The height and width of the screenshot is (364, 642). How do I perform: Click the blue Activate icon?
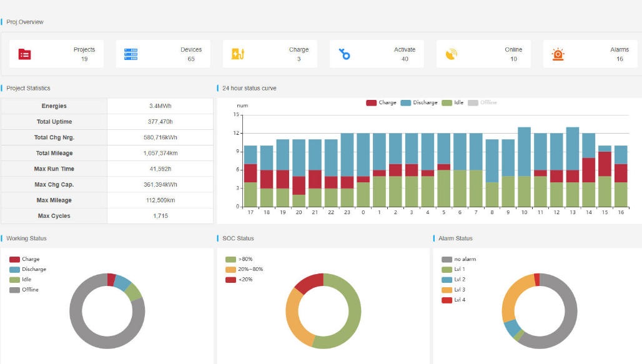point(344,54)
